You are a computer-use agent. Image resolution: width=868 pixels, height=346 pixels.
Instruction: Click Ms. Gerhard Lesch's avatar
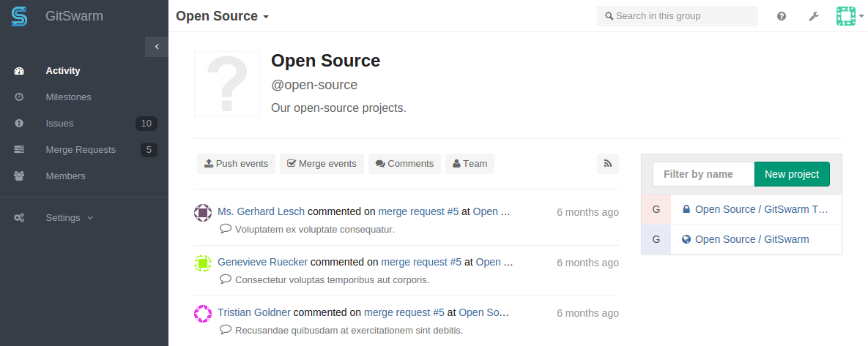[x=203, y=212]
